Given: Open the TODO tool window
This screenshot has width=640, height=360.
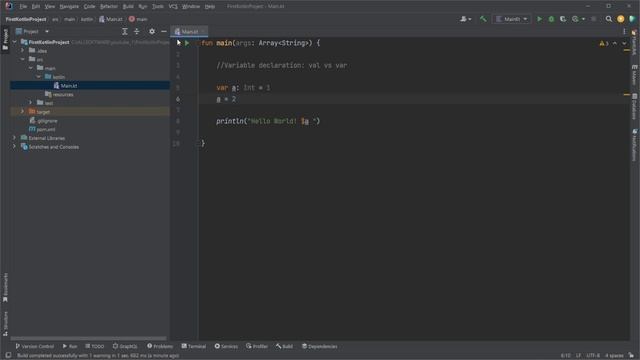Looking at the screenshot, I should pos(95,346).
